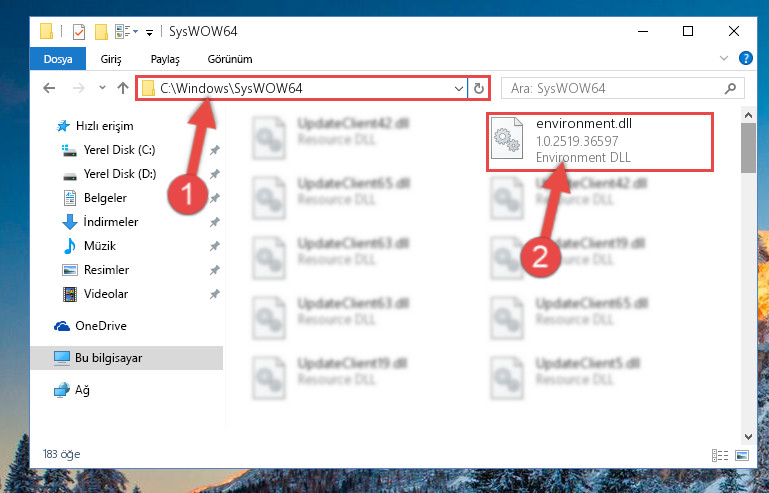Click the pin icon beside Videolar
The width and height of the screenshot is (769, 493).
click(x=214, y=294)
